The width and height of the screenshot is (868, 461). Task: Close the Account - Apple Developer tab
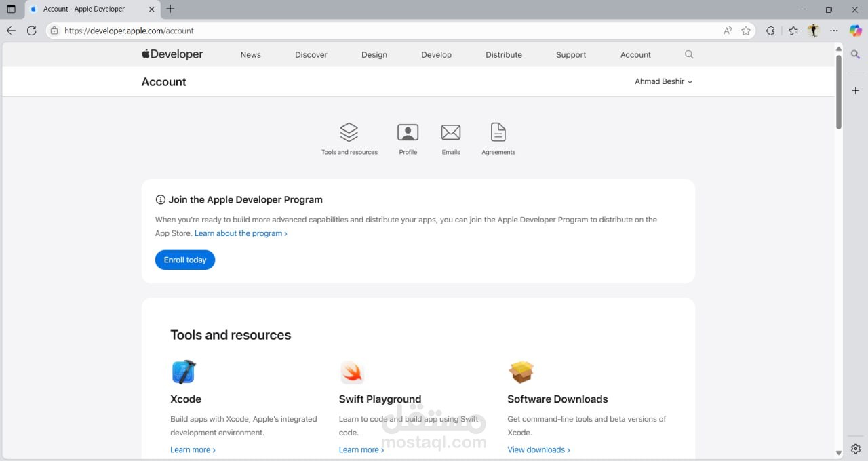151,9
